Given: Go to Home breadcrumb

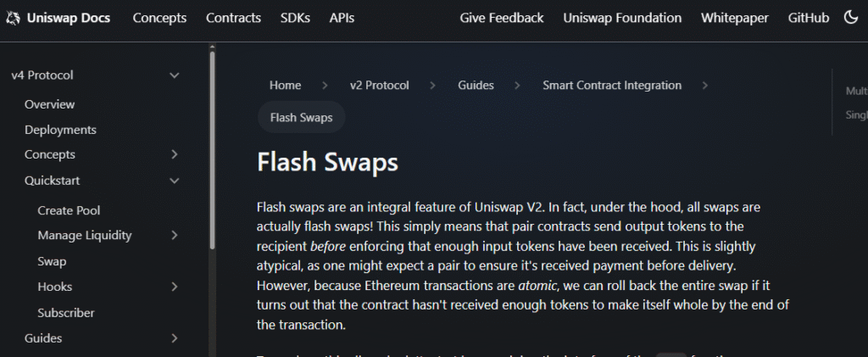Looking at the screenshot, I should click(x=285, y=85).
